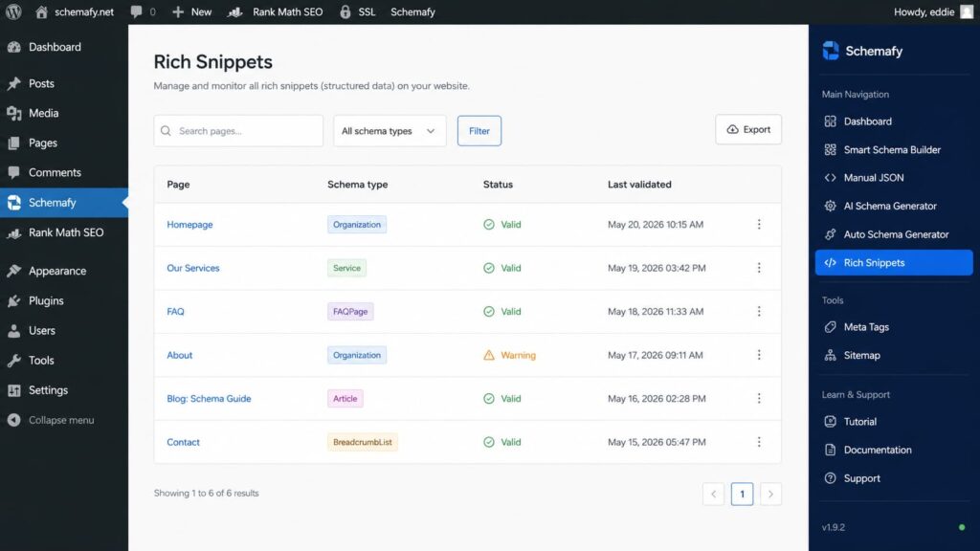The image size is (980, 551).
Task: Go to next page with right chevron
Action: pos(770,494)
